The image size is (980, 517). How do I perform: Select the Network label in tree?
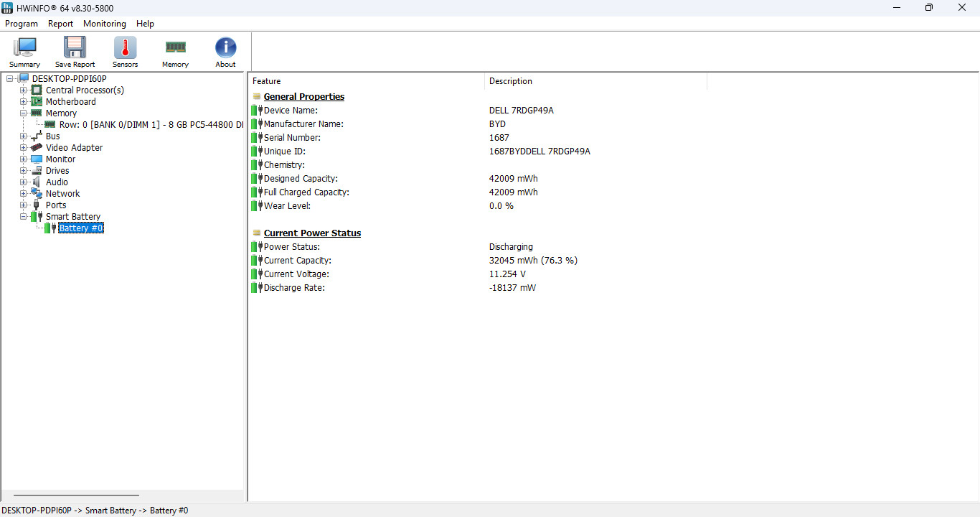63,194
